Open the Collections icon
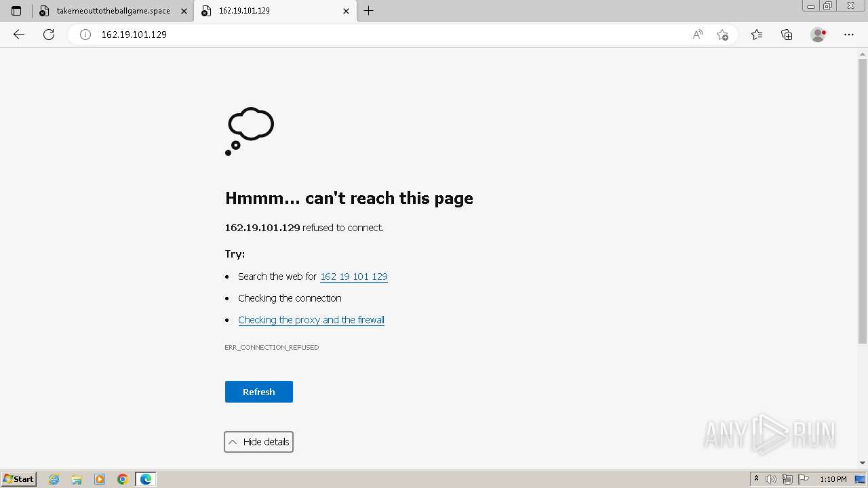868x488 pixels. point(787,35)
